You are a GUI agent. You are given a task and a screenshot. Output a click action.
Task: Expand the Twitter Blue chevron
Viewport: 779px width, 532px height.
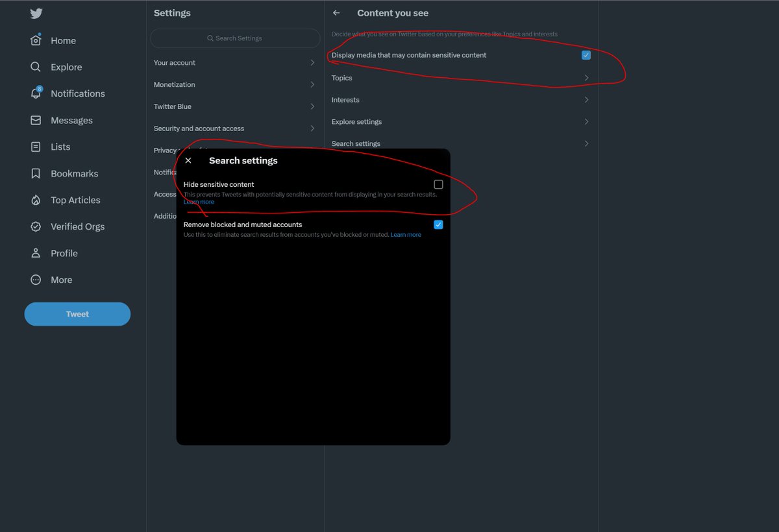point(312,106)
